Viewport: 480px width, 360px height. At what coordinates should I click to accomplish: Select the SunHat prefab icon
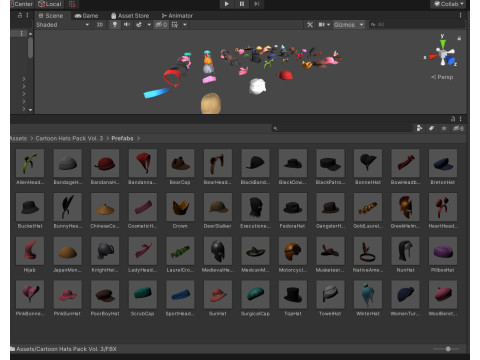[x=218, y=294]
